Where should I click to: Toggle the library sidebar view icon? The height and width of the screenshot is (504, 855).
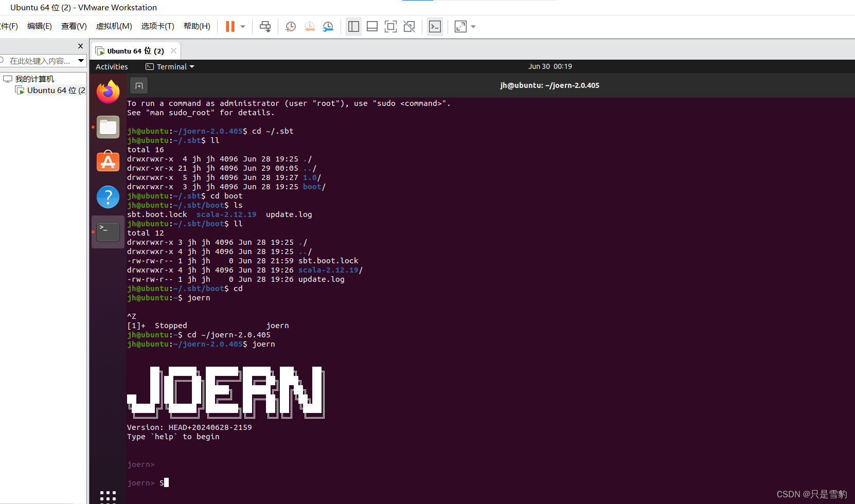tap(353, 26)
